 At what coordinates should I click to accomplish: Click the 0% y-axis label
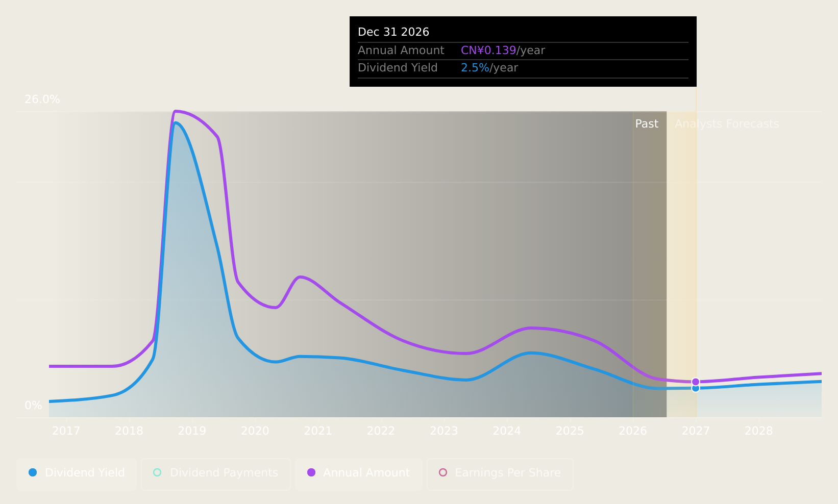pos(33,406)
